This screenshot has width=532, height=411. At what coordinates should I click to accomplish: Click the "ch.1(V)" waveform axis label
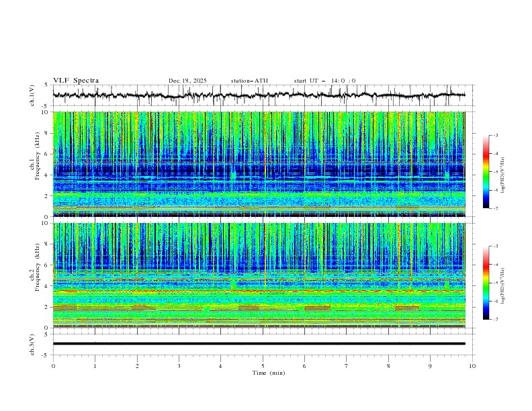point(32,95)
